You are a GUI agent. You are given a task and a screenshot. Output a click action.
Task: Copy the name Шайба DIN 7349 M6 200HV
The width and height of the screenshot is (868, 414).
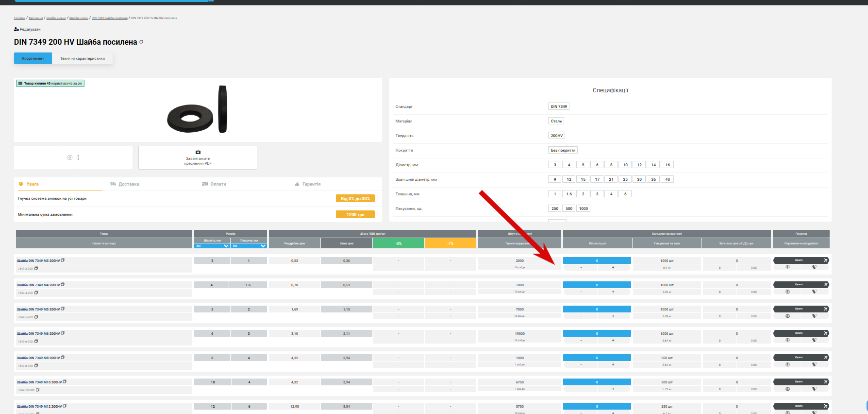(x=63, y=333)
